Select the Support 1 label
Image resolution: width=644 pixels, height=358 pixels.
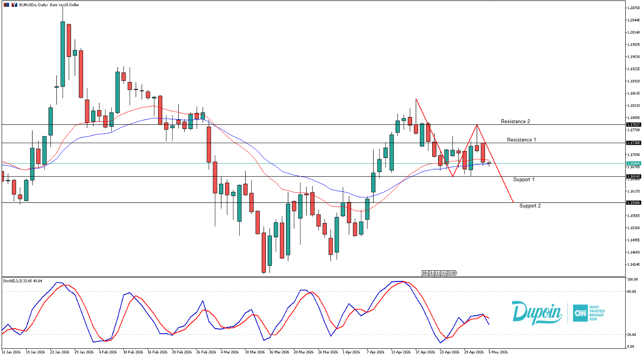pos(524,179)
